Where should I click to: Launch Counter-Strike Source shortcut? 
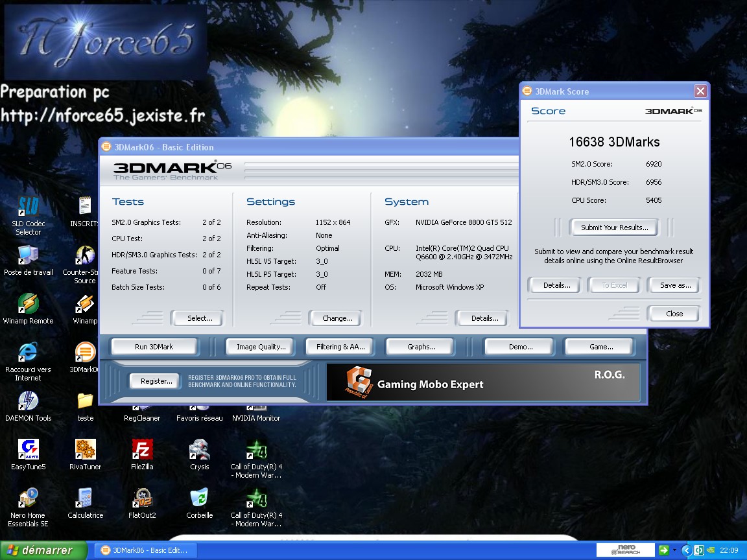(86, 255)
